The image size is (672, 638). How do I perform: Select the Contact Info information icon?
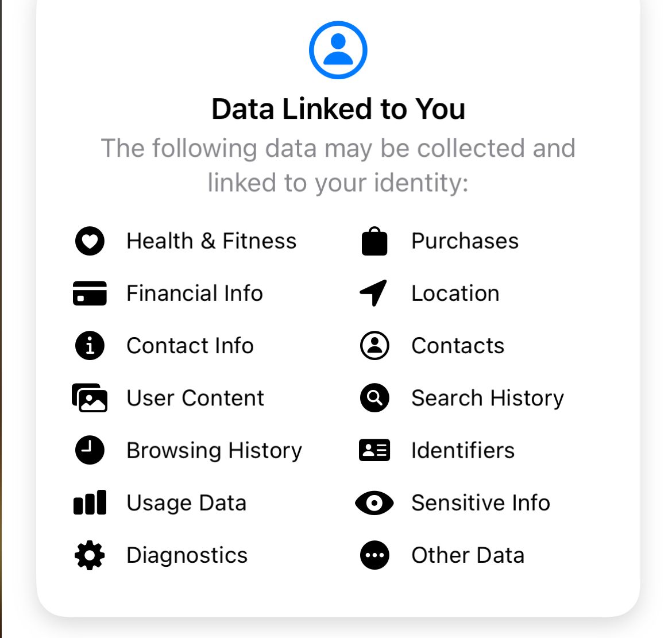89,346
